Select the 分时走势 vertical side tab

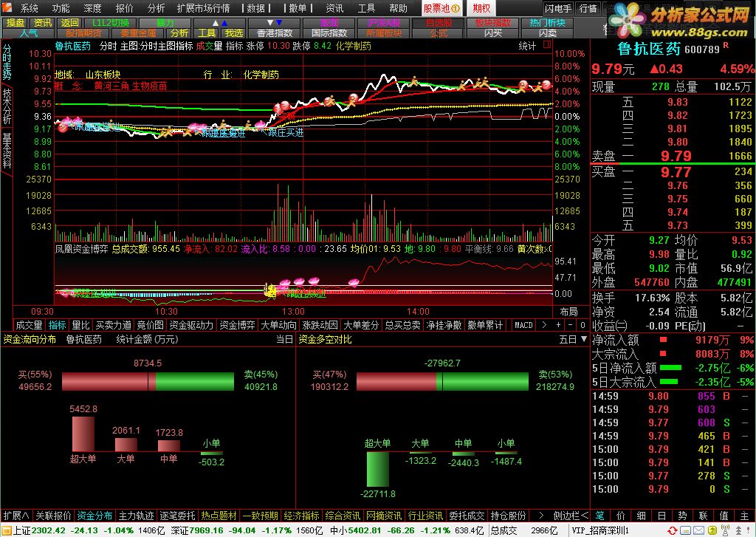(x=7, y=63)
